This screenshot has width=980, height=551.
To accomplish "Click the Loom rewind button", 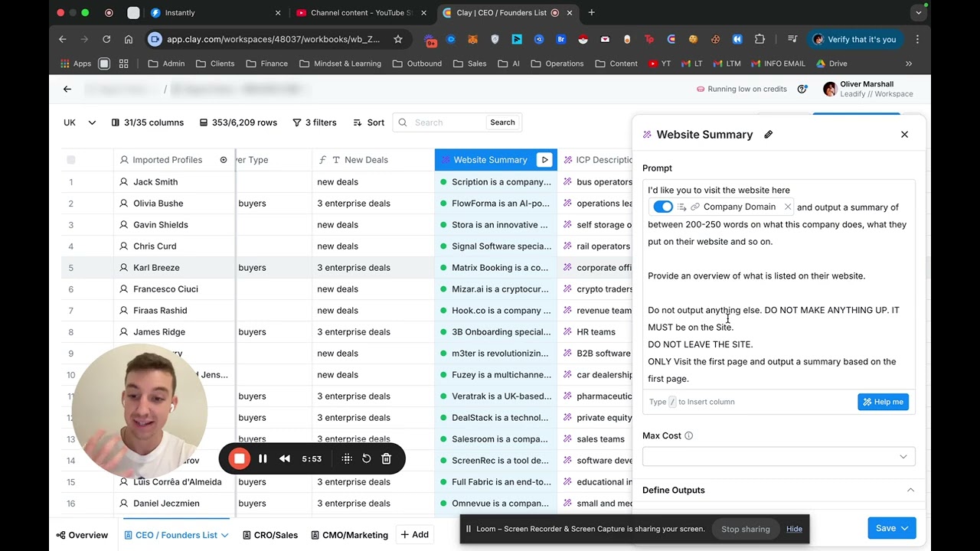I will pyautogui.click(x=285, y=458).
